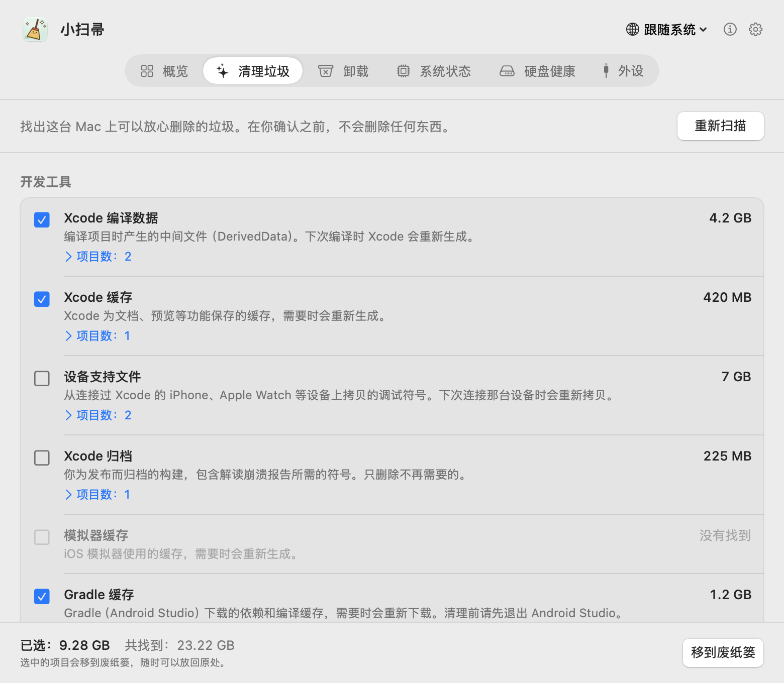Click the sparkle icon for 清理垃圾
The height and width of the screenshot is (683, 784).
pyautogui.click(x=223, y=71)
